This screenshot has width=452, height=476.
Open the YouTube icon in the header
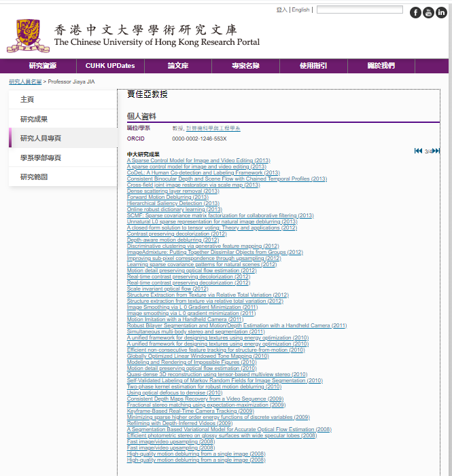[x=428, y=12]
